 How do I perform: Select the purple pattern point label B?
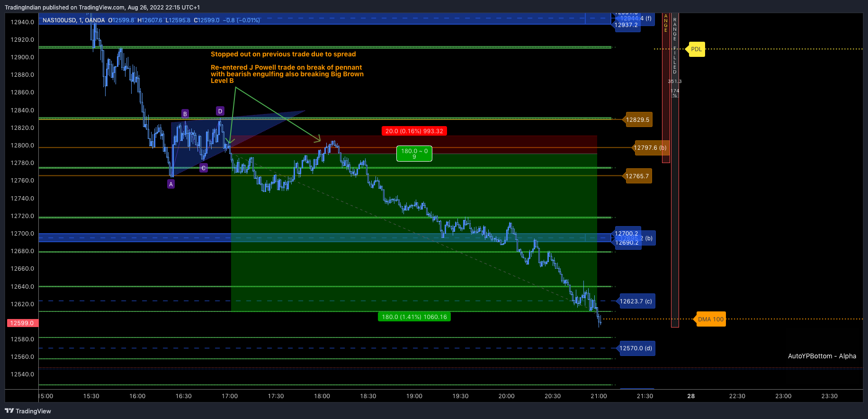click(185, 114)
